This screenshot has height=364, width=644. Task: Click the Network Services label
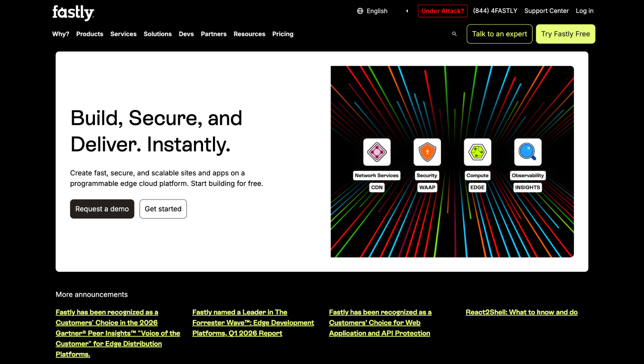[377, 176]
